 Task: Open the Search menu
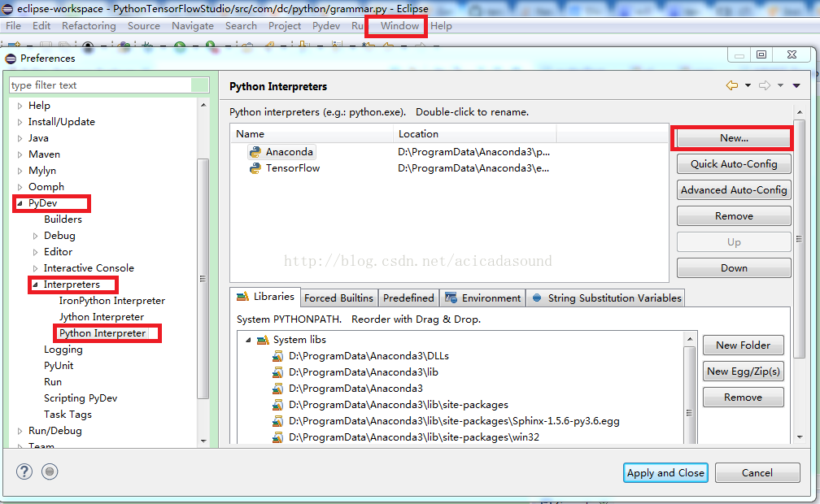241,26
